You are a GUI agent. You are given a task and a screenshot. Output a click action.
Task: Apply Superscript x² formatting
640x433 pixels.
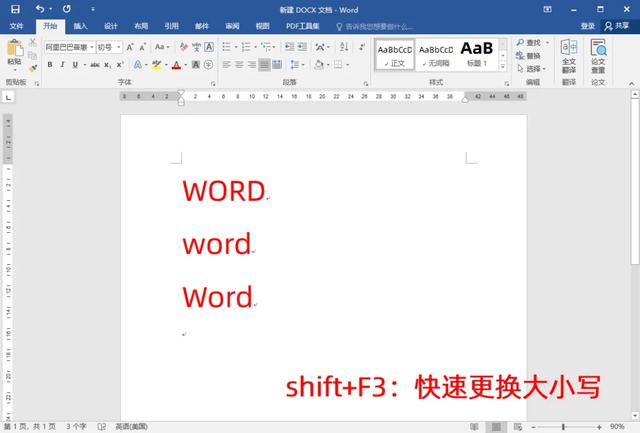[x=120, y=65]
